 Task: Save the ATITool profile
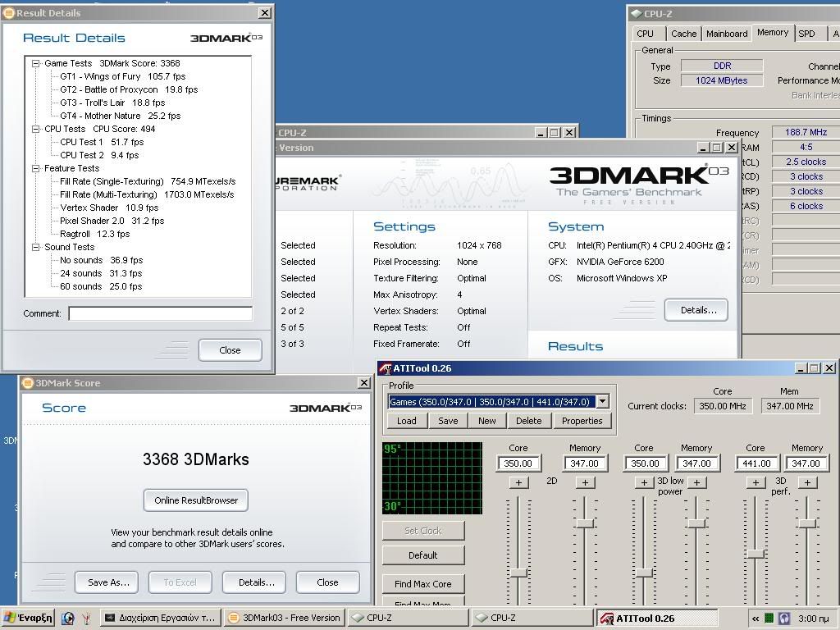pos(448,421)
